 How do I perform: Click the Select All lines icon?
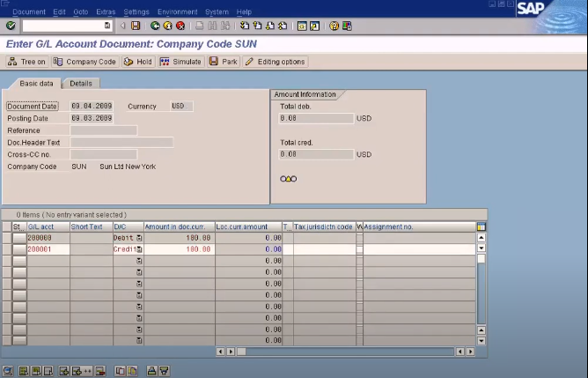click(x=24, y=371)
